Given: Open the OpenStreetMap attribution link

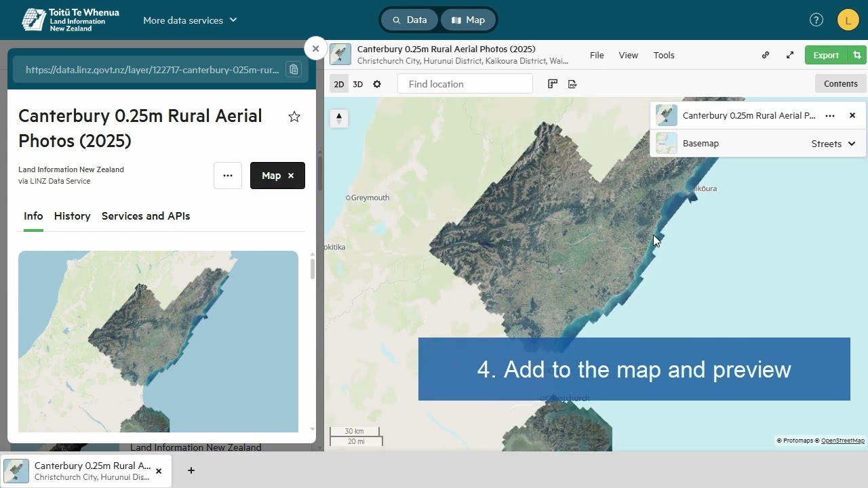Looking at the screenshot, I should [843, 441].
